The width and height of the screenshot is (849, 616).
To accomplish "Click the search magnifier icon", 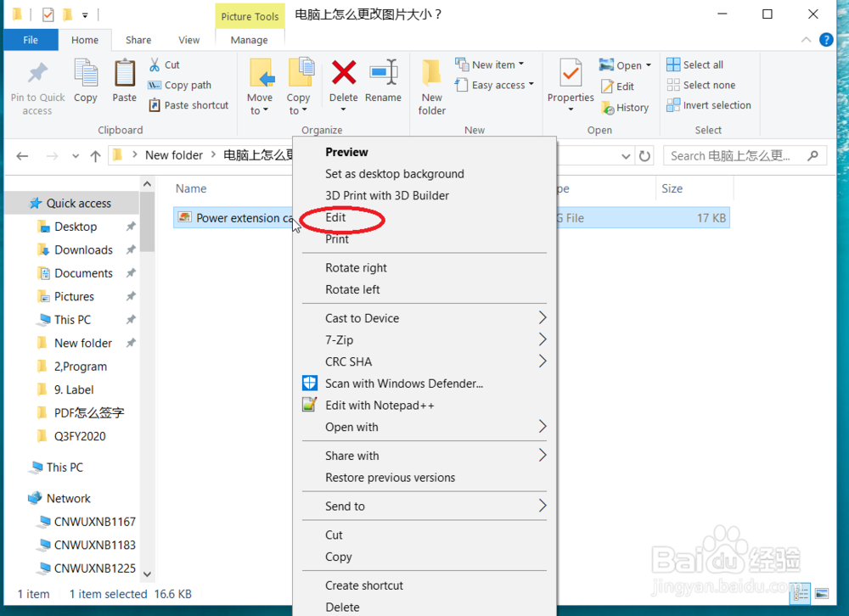I will tap(812, 156).
